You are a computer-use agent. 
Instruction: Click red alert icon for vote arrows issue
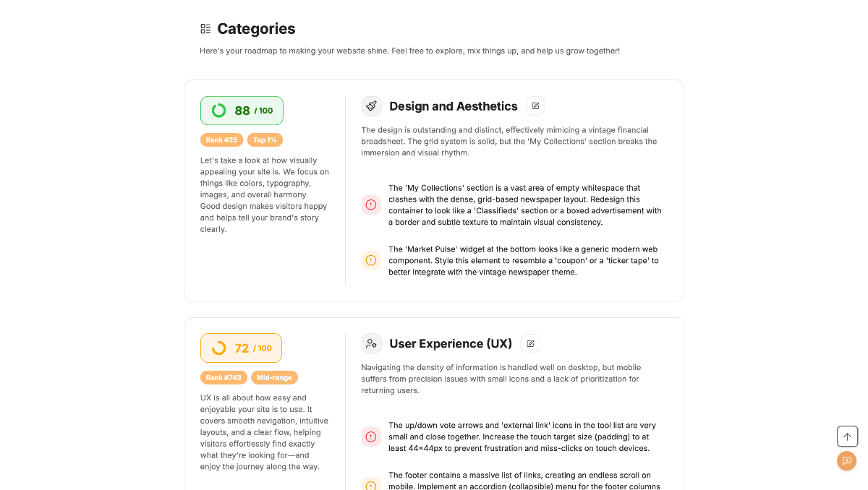tap(371, 437)
